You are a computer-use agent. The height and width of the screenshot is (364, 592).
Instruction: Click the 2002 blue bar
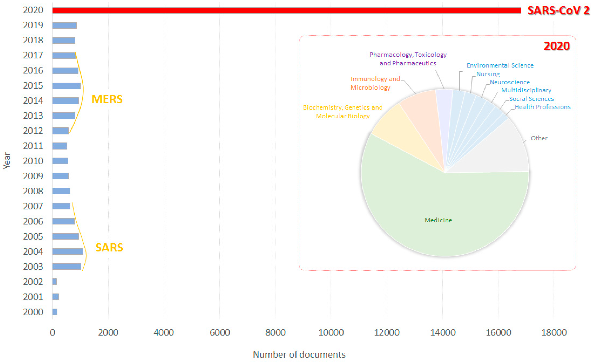(54, 282)
